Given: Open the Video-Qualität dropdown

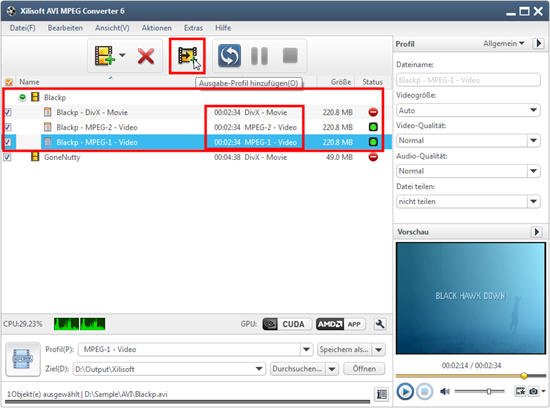Looking at the screenshot, I should click(x=468, y=141).
